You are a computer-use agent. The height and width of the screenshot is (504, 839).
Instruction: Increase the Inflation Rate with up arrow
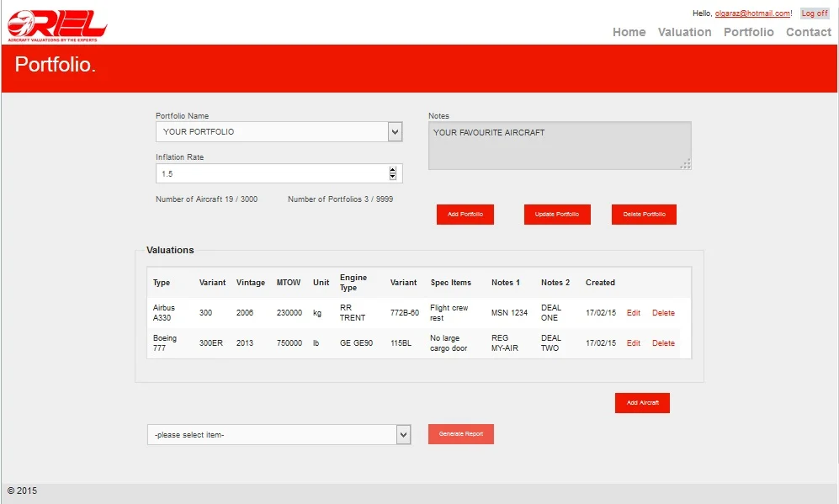(x=393, y=170)
